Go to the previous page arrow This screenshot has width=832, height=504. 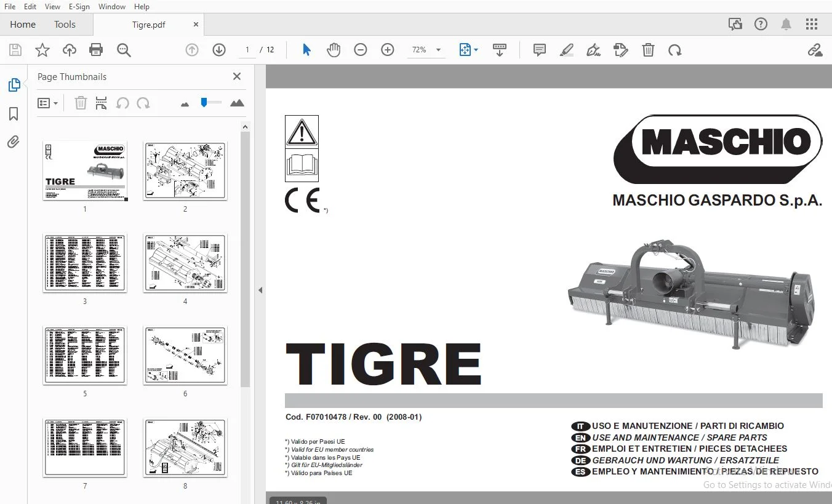[192, 50]
